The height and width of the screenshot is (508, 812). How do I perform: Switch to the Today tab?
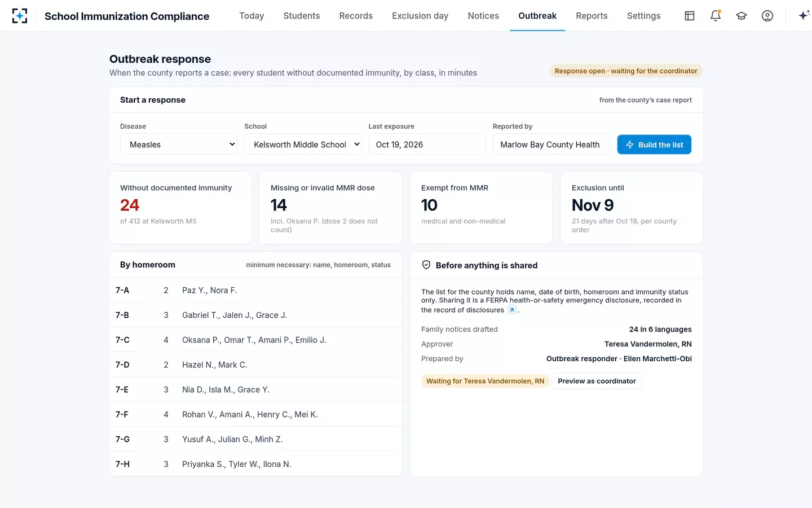251,16
